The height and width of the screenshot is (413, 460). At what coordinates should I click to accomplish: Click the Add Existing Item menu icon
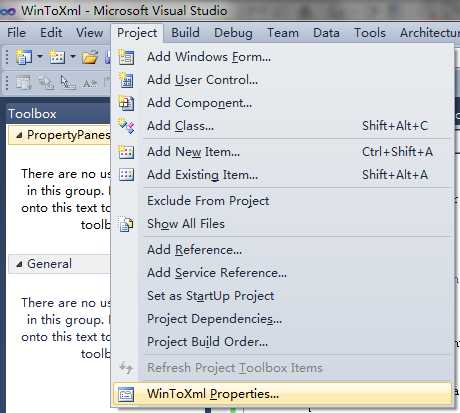coord(126,175)
